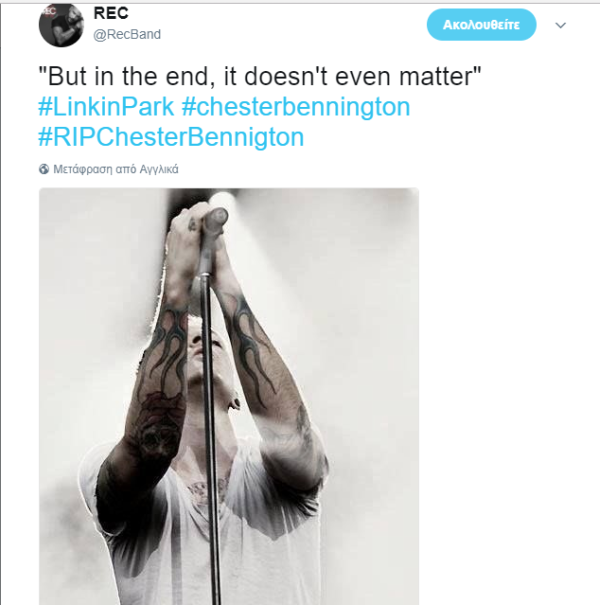Viewport: 600px width, 605px height.
Task: Open the tweet options chevron menu
Action: (x=560, y=25)
